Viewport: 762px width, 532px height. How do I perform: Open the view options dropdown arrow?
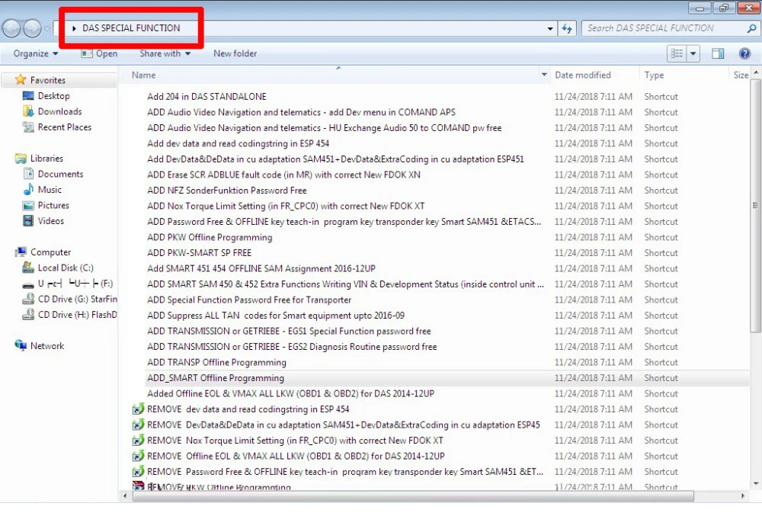(x=693, y=53)
